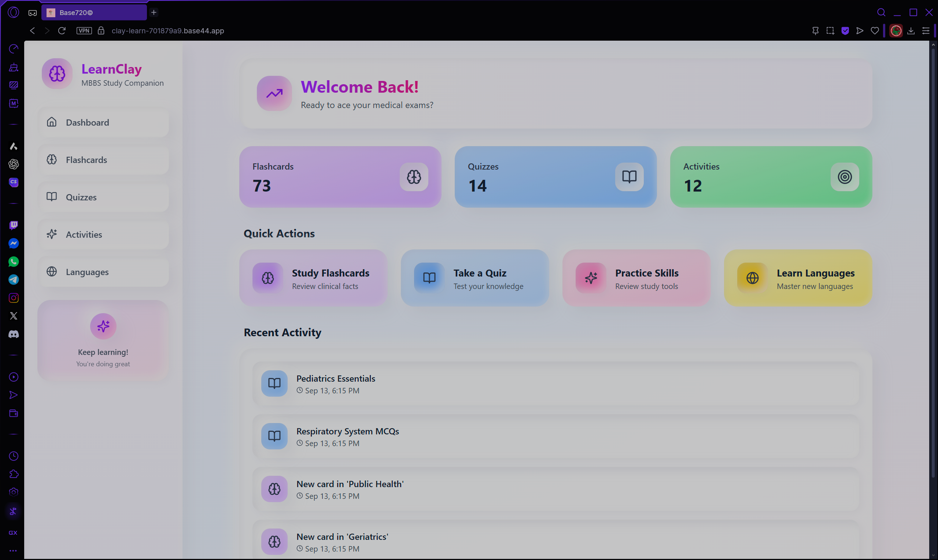Select Activities in the sidebar
The height and width of the screenshot is (560, 938).
coord(103,234)
